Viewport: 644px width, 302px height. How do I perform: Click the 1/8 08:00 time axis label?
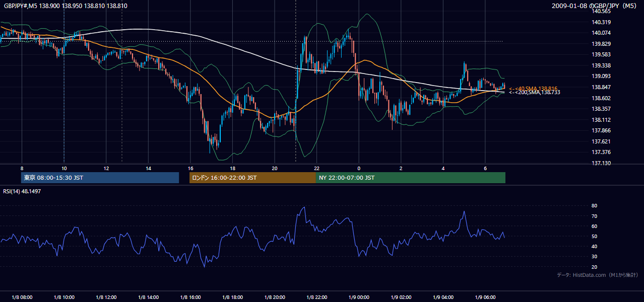[22, 297]
